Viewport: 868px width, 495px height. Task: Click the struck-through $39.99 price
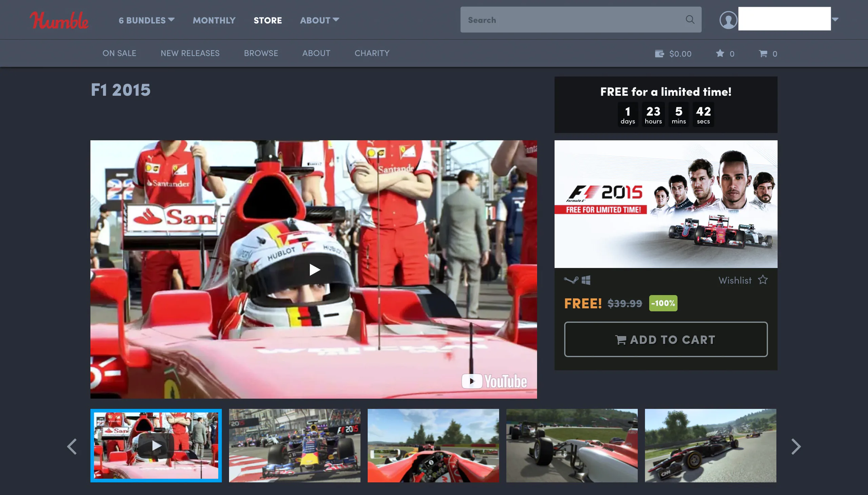(x=625, y=303)
